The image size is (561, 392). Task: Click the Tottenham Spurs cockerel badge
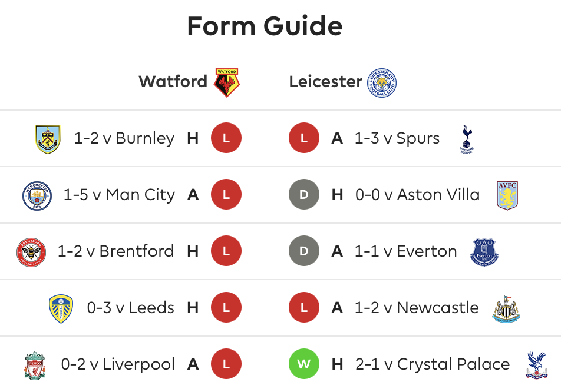(x=466, y=139)
